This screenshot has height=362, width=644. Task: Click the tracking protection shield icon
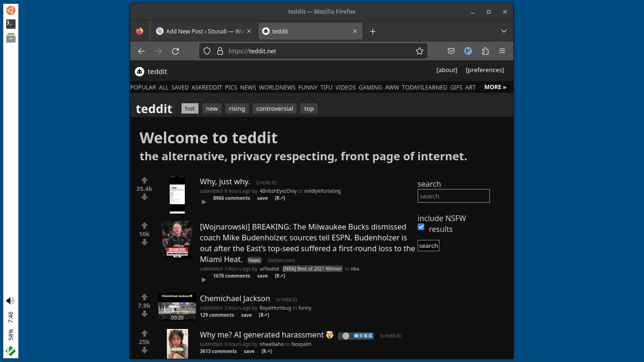click(206, 51)
